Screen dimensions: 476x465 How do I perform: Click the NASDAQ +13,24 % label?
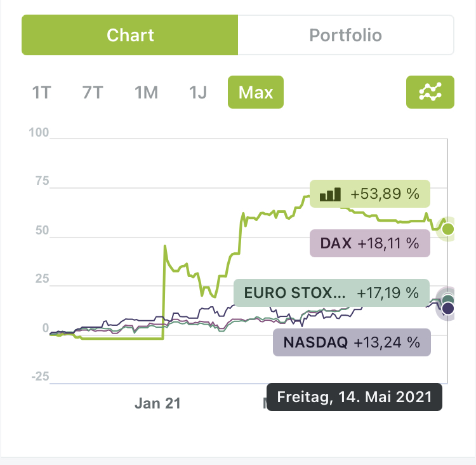[x=352, y=343]
